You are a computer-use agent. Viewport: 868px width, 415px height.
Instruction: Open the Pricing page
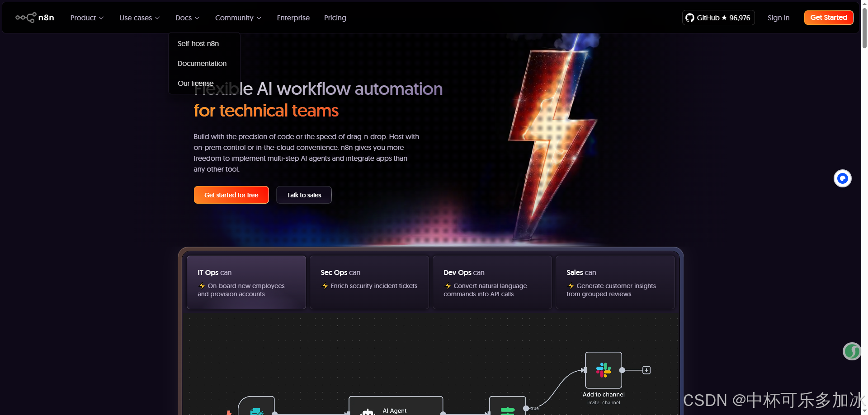335,18
